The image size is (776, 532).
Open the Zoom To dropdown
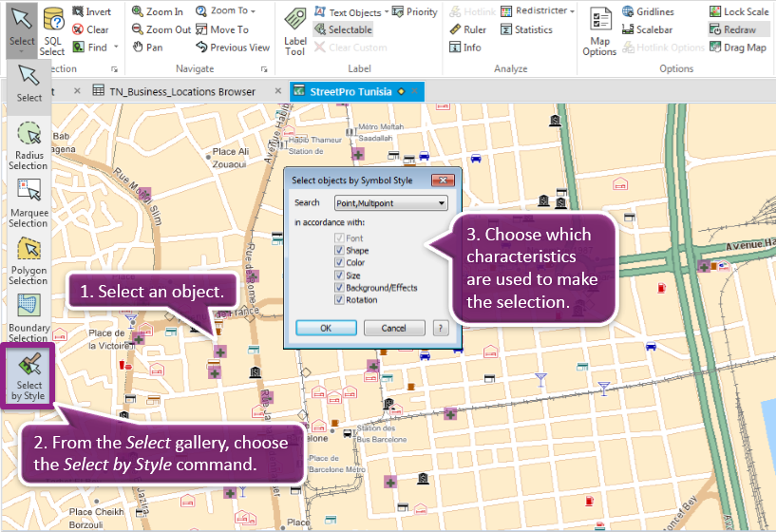(253, 11)
